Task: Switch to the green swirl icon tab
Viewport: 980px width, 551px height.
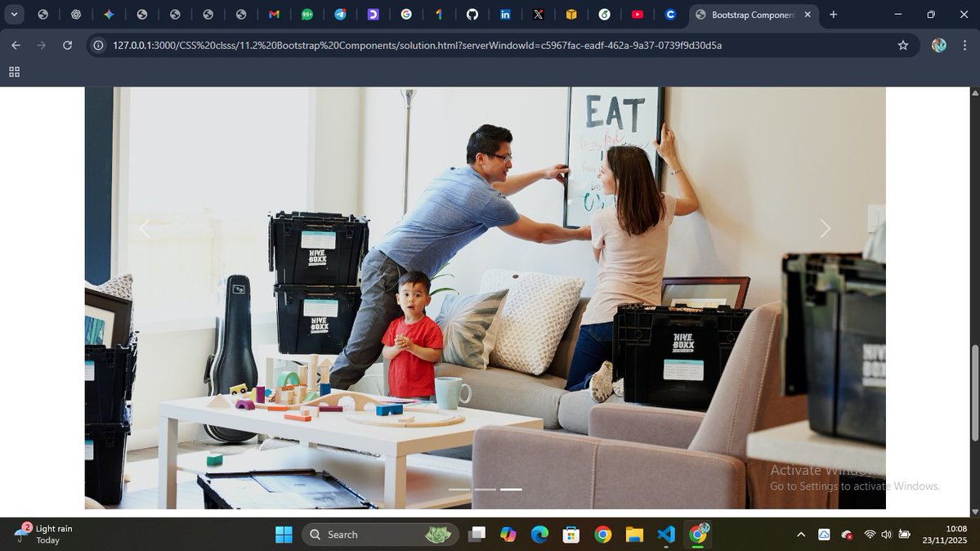Action: [604, 15]
